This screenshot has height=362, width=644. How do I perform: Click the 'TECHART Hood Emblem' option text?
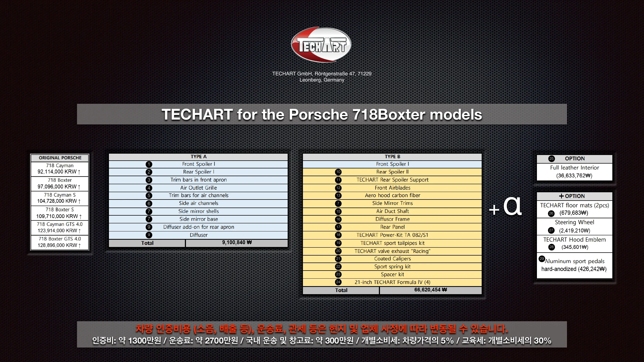[575, 240]
